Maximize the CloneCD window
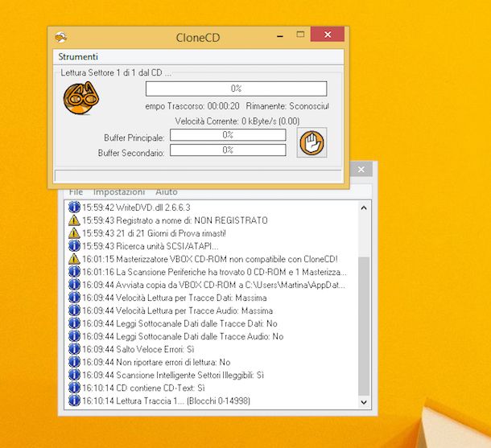Screen dimensions: 491x448 click(300, 35)
